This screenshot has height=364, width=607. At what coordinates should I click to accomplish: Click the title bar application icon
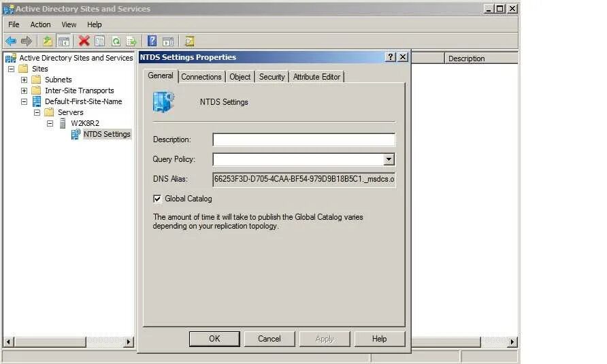9,9
